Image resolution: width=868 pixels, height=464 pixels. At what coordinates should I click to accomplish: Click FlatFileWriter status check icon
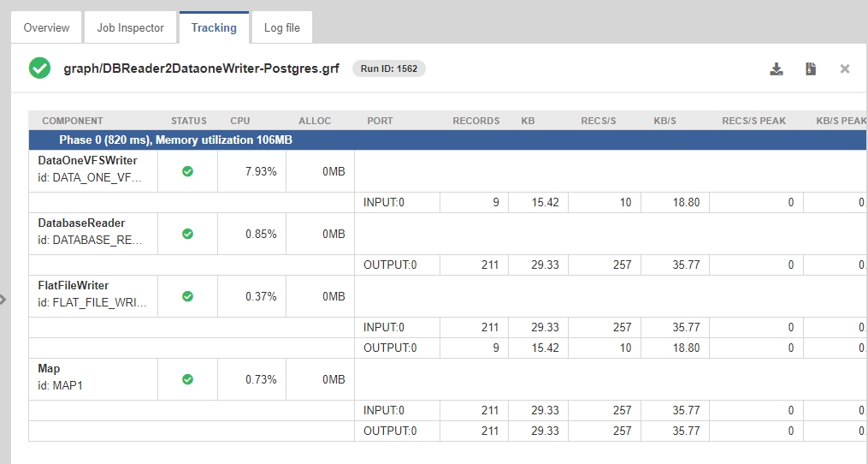pyautogui.click(x=187, y=296)
